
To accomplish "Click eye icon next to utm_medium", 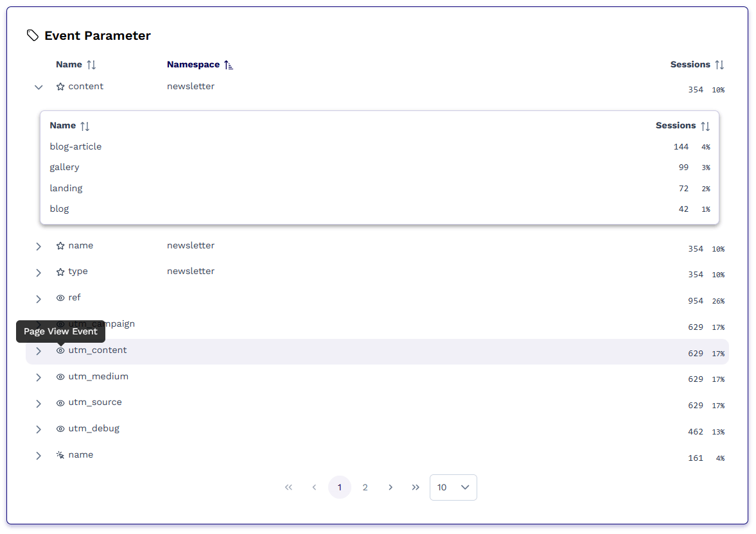I will point(60,377).
